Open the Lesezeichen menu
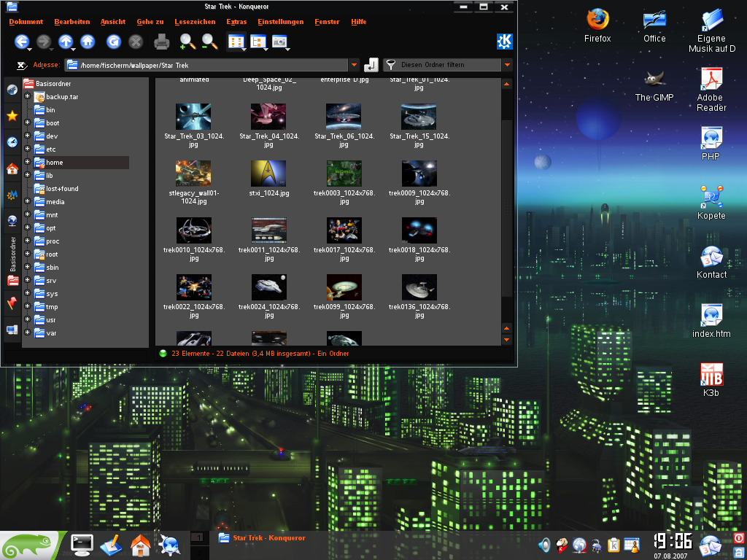747x560 pixels. [x=195, y=22]
